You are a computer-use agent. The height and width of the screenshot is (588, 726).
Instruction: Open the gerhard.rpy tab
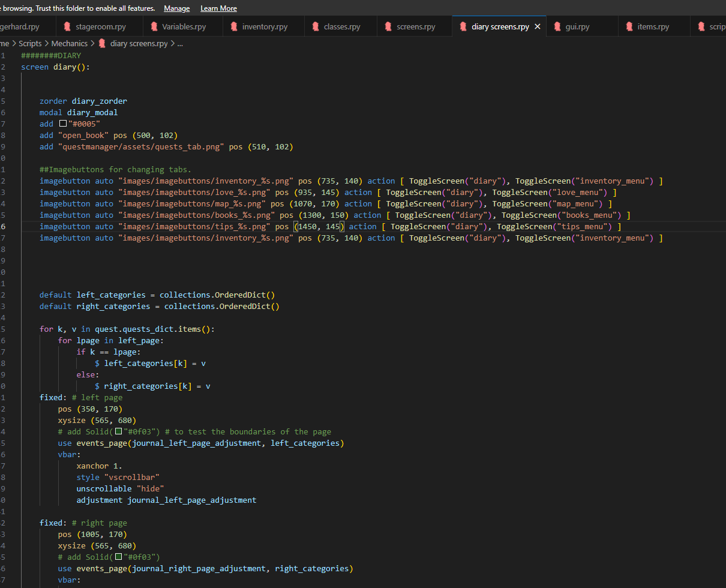click(x=20, y=27)
